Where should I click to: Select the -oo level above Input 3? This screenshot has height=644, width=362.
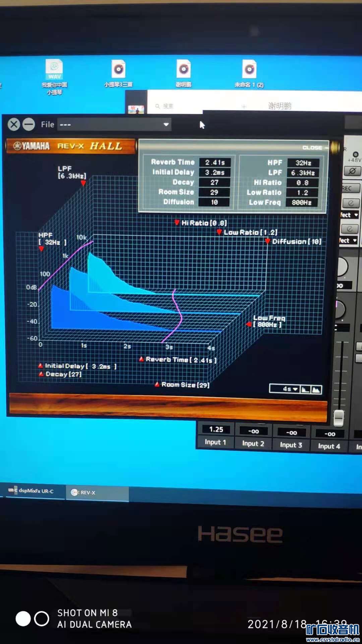point(292,432)
